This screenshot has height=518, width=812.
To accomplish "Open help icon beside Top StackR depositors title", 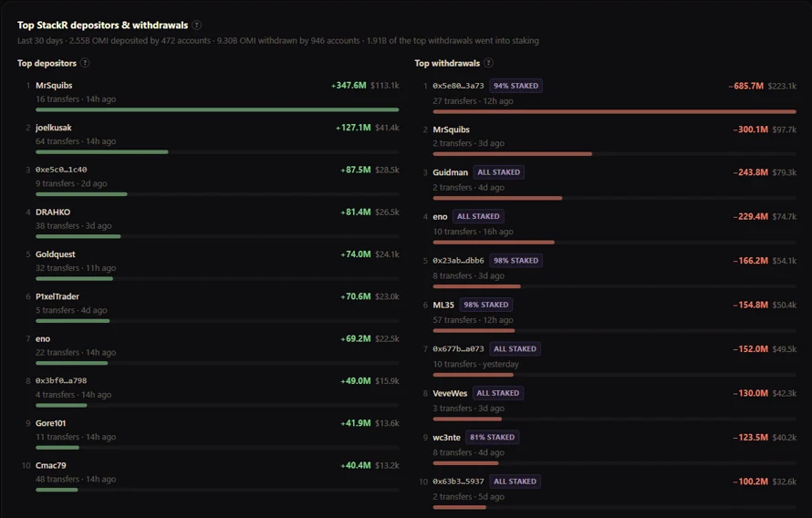I will click(x=196, y=25).
